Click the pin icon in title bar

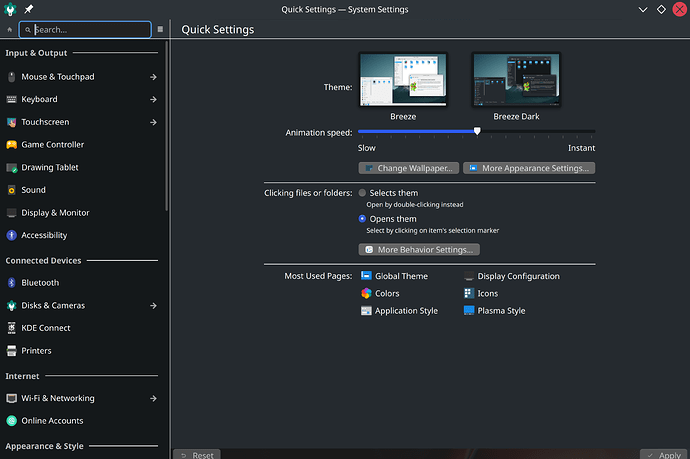(x=29, y=9)
